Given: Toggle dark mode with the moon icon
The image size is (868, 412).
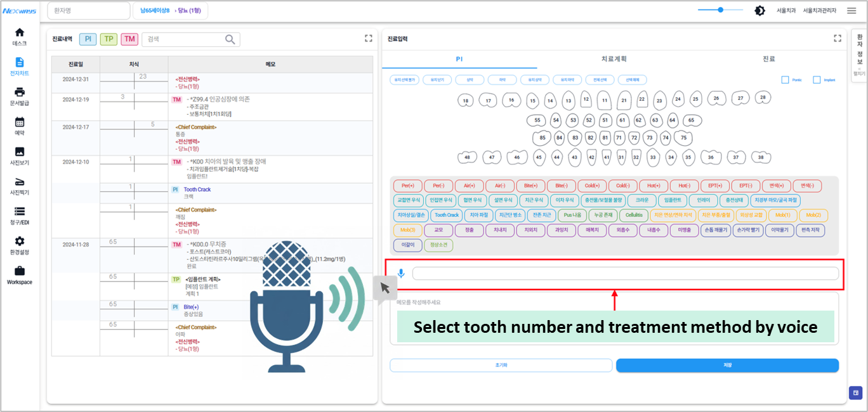Looking at the screenshot, I should coord(760,10).
